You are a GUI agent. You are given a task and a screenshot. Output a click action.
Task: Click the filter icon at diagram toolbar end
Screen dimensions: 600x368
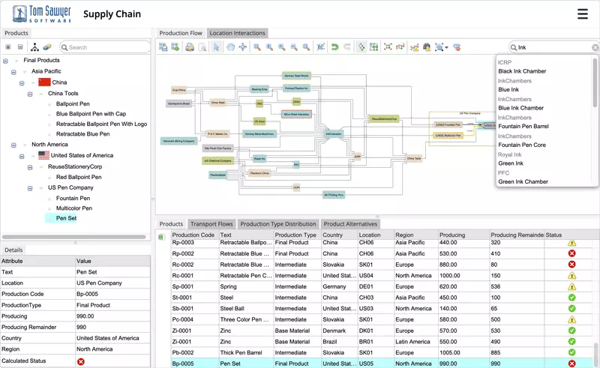[457, 47]
